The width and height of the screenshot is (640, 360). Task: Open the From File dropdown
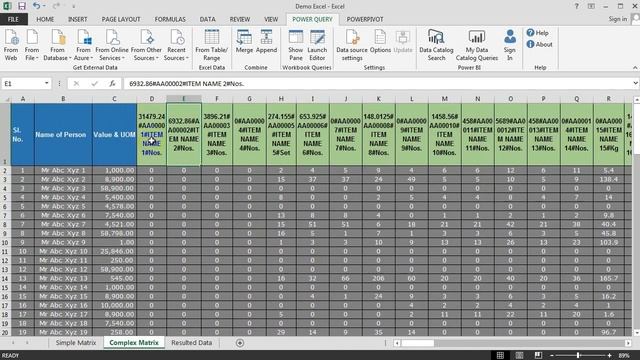point(31,45)
